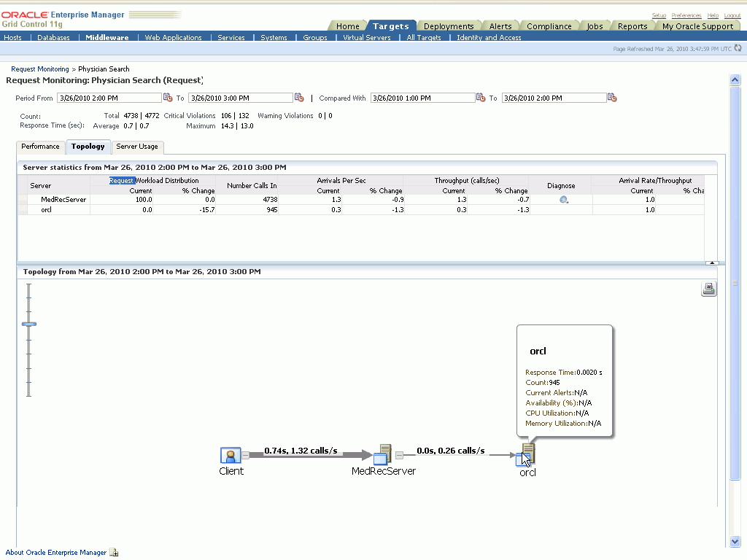The image size is (747, 560).
Task: Click page scrollbar down arrow
Action: (735, 541)
